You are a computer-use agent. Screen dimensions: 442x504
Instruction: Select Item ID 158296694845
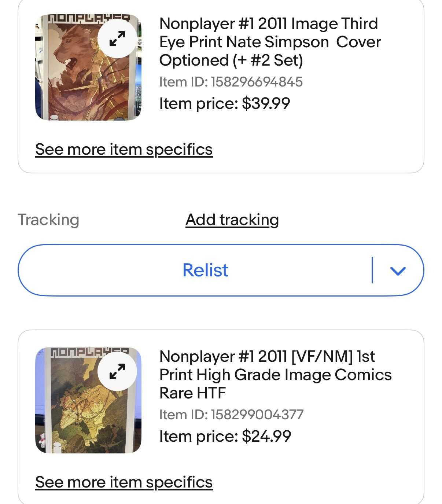(231, 82)
